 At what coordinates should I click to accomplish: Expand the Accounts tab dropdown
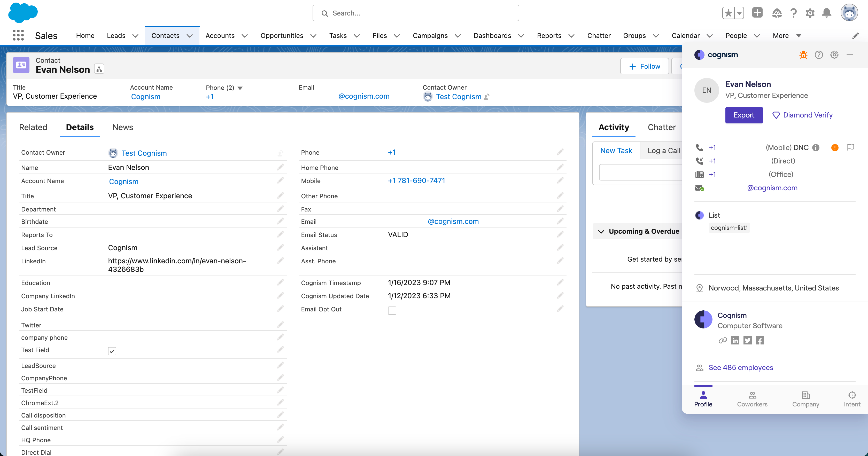pyautogui.click(x=245, y=36)
